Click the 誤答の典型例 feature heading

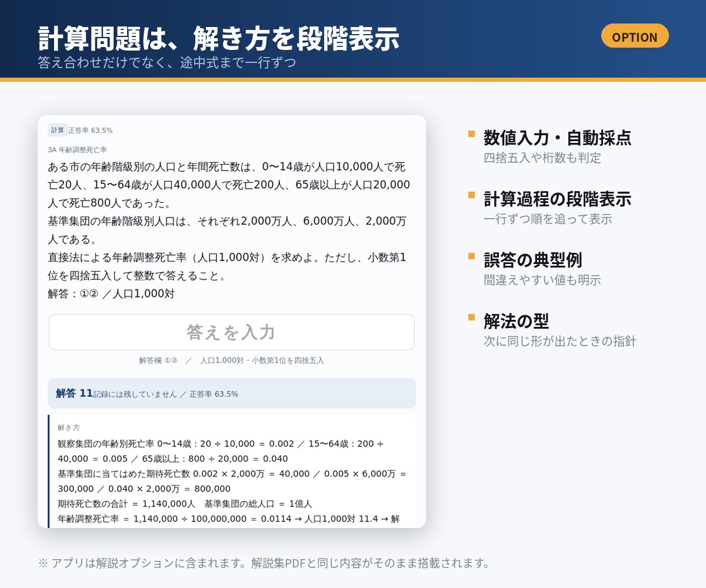(533, 260)
